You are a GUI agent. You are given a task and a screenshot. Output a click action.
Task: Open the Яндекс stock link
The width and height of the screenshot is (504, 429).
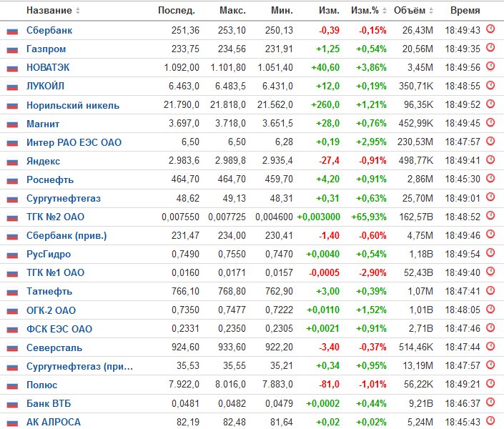[43, 161]
